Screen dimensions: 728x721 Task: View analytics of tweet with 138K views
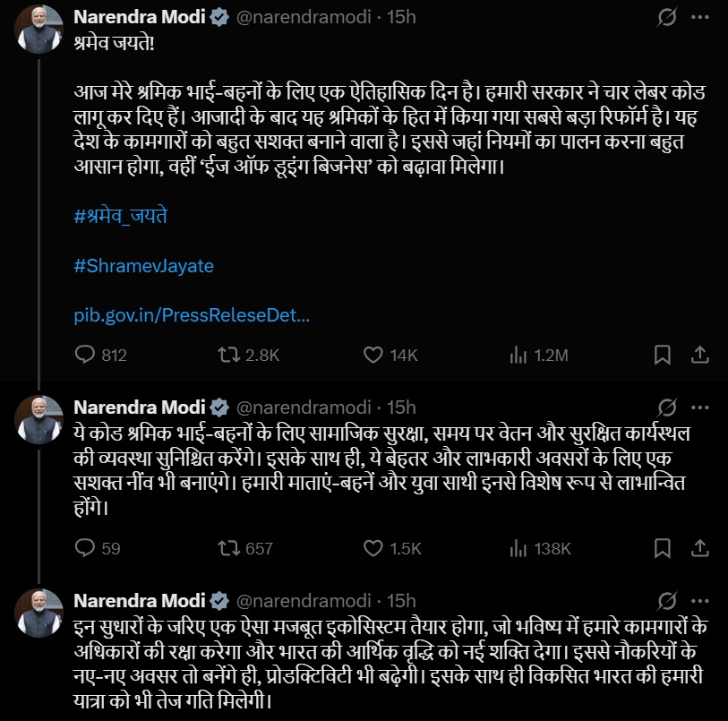(518, 548)
